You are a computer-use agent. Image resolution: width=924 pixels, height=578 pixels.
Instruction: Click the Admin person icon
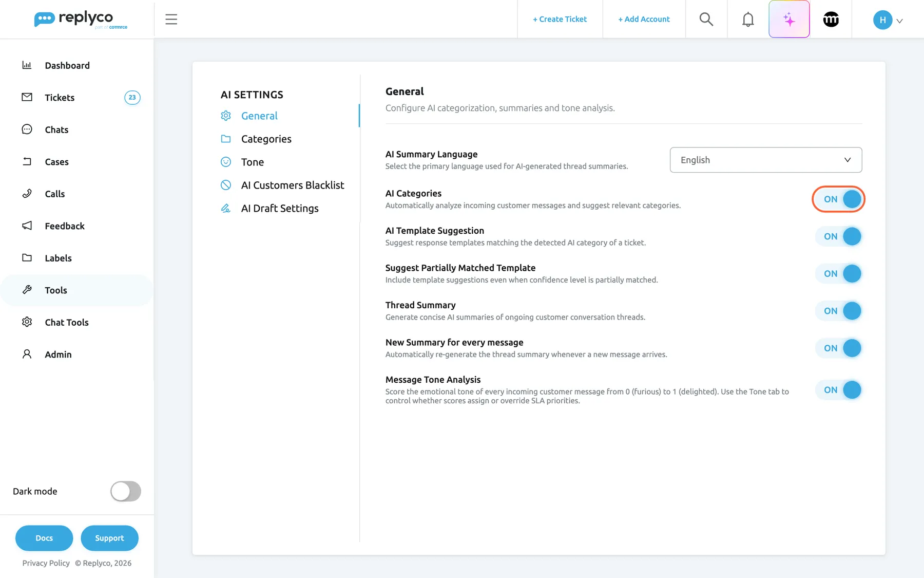pyautogui.click(x=27, y=354)
